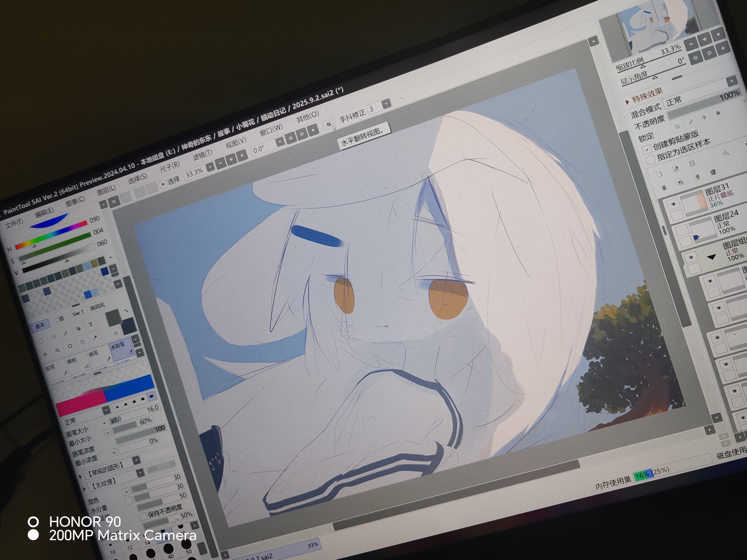The image size is (747, 560).
Task: Click navigator zoom in plus button
Action: point(705,39)
